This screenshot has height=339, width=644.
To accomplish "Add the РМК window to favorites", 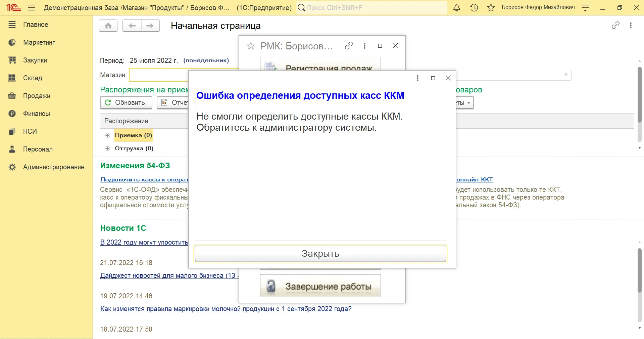I will point(251,46).
